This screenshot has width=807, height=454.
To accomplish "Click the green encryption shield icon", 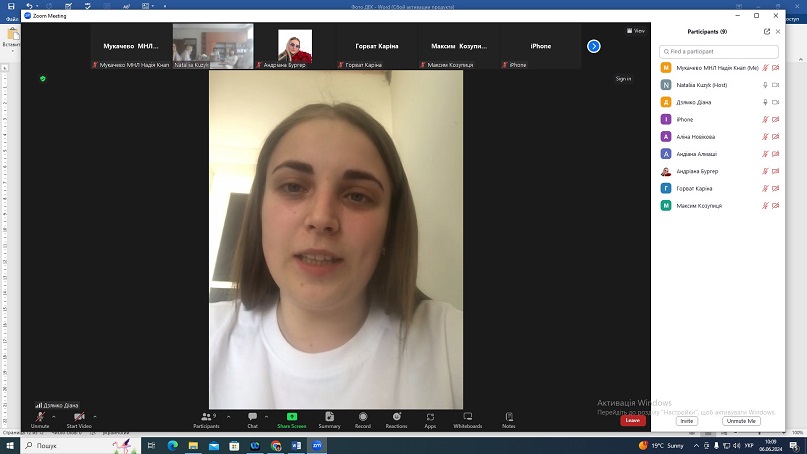I will (43, 79).
